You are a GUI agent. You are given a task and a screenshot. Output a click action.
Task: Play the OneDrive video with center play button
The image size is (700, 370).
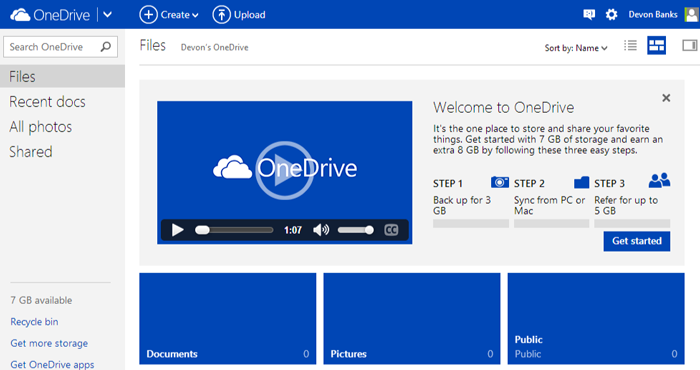[x=284, y=170]
